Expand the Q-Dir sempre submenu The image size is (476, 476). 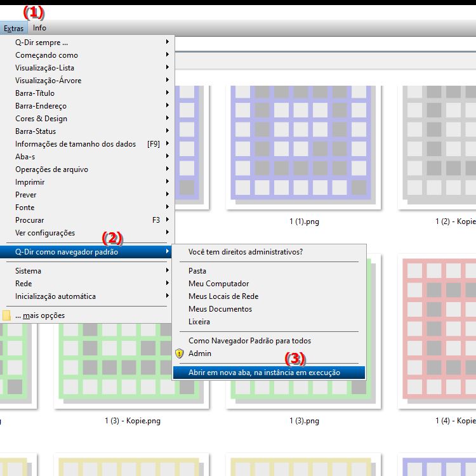87,43
